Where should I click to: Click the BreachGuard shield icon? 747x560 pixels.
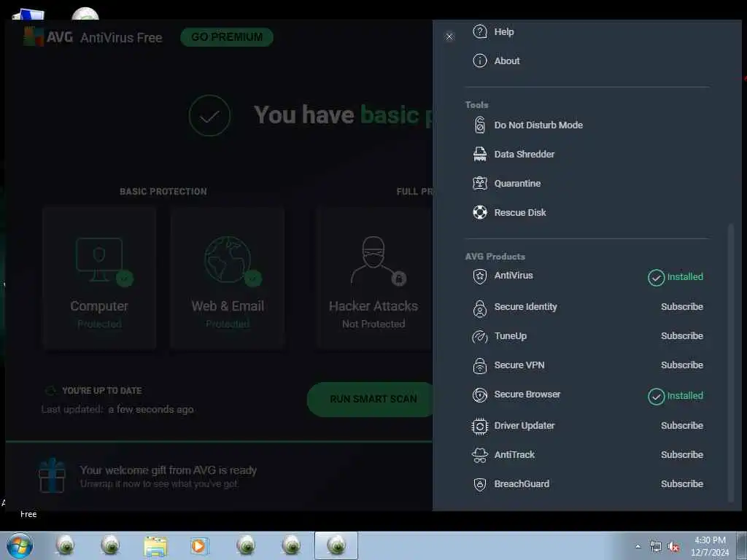point(480,484)
